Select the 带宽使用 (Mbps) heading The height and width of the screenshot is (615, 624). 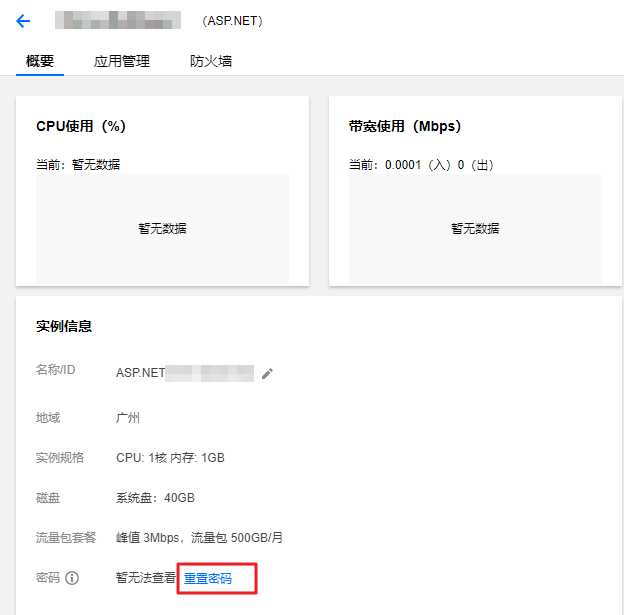[x=405, y=126]
